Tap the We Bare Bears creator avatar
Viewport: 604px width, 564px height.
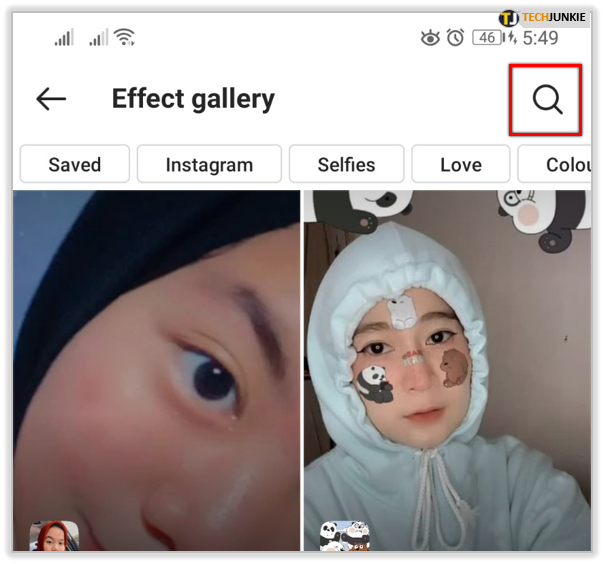coord(345,536)
